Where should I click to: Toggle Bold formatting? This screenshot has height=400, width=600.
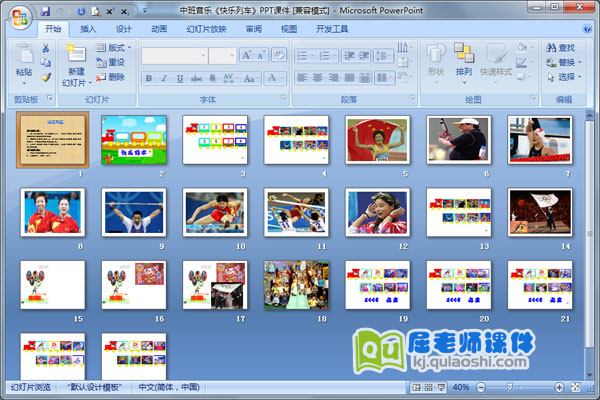149,78
